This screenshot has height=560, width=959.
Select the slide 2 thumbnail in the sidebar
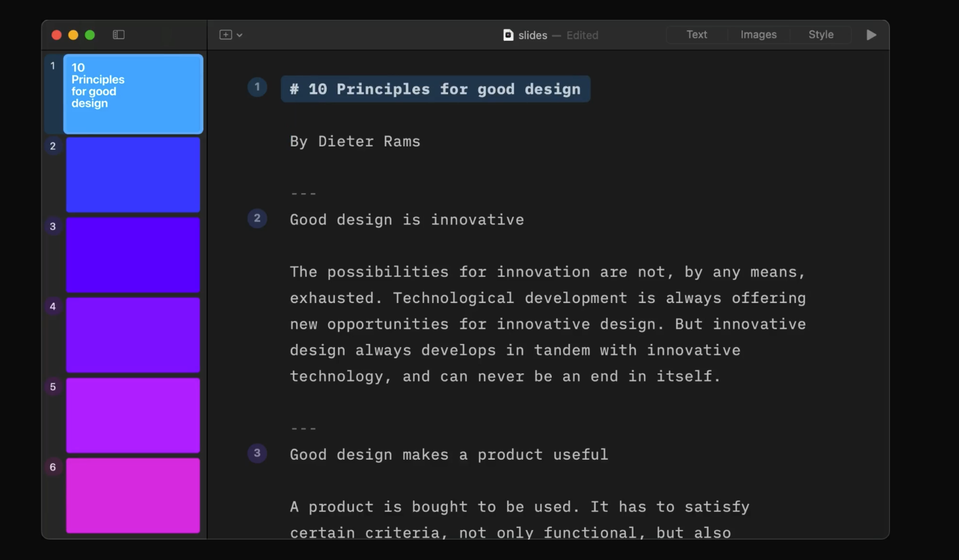[x=132, y=175]
